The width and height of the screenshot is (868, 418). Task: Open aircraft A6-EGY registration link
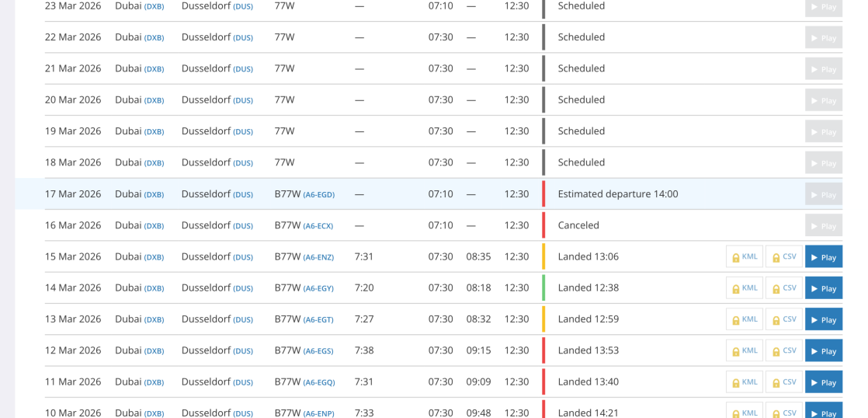point(318,288)
